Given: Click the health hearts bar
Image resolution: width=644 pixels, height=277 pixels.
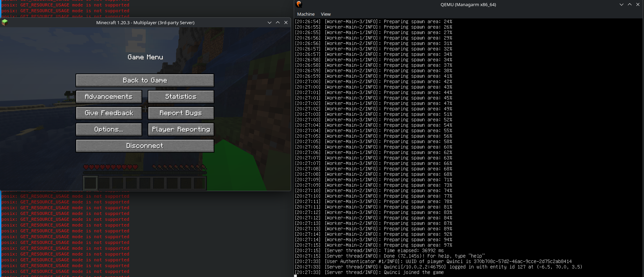Looking at the screenshot, I should 111,167.
